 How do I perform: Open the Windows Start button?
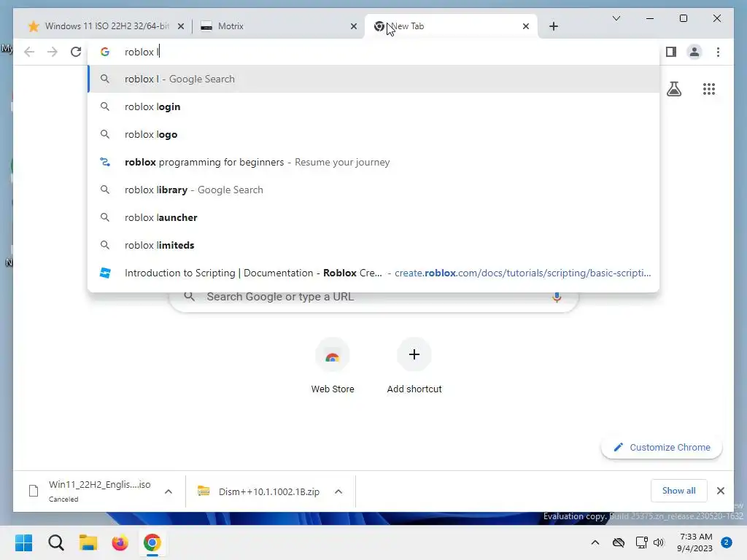point(24,542)
